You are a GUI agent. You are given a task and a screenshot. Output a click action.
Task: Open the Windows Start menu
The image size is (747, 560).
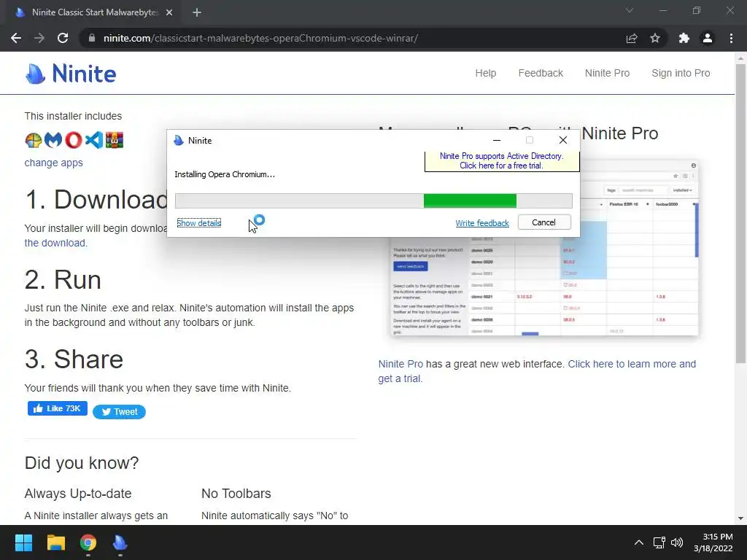tap(23, 542)
